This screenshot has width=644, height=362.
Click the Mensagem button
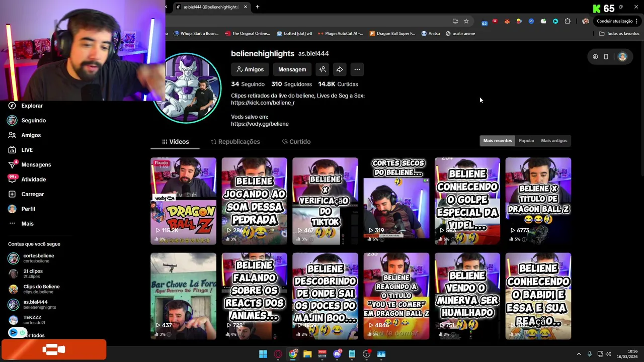(x=292, y=69)
